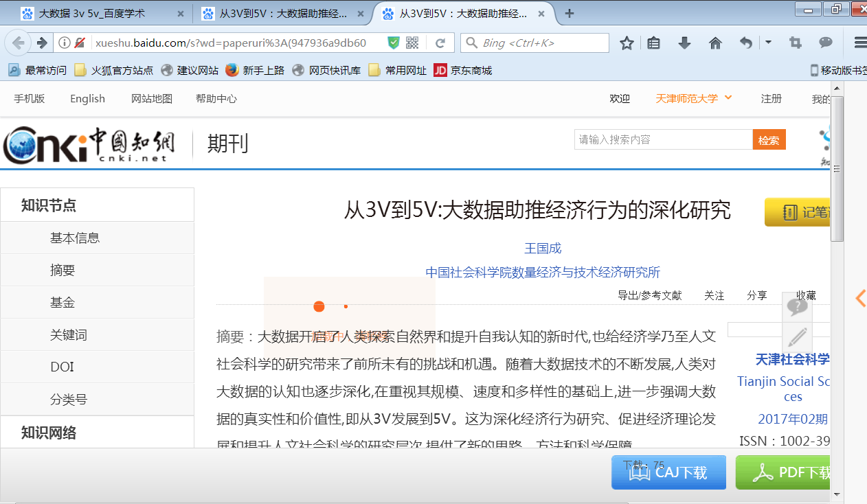Viewport: 867px width, 504px height.
Task: Click the page reload icon
Action: click(x=440, y=43)
